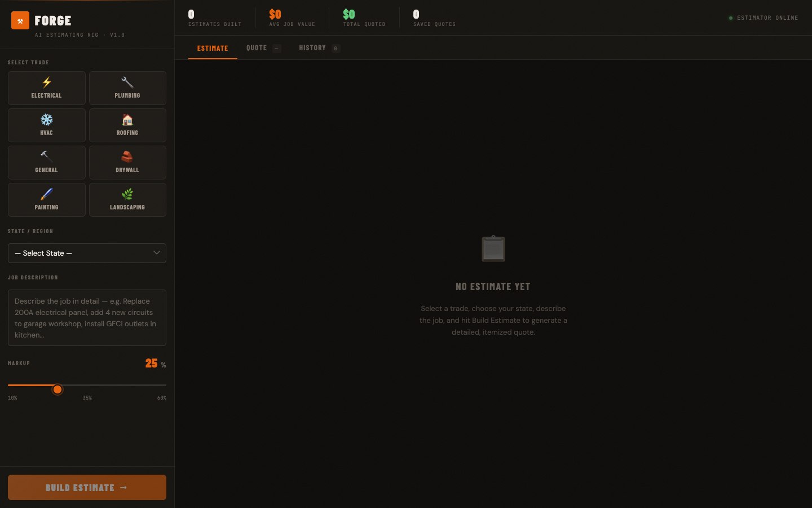Choose the Plumbing wrench icon
812x508 pixels.
[x=127, y=82]
